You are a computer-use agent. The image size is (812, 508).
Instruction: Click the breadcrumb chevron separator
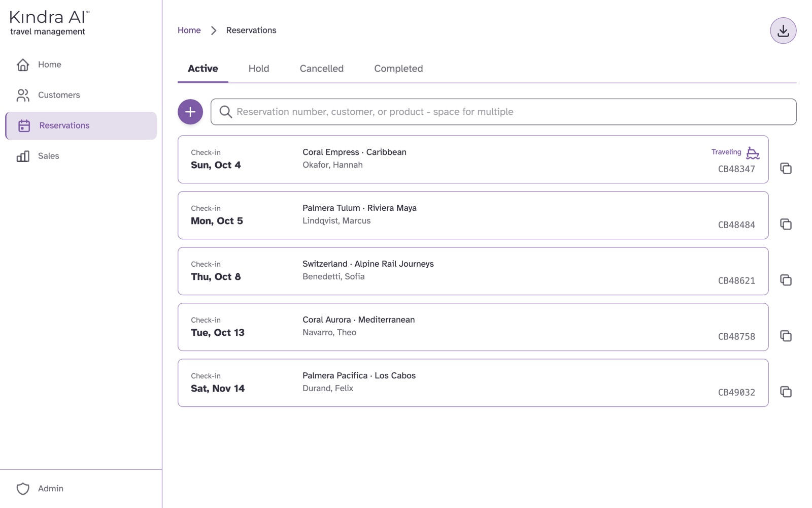click(x=214, y=30)
